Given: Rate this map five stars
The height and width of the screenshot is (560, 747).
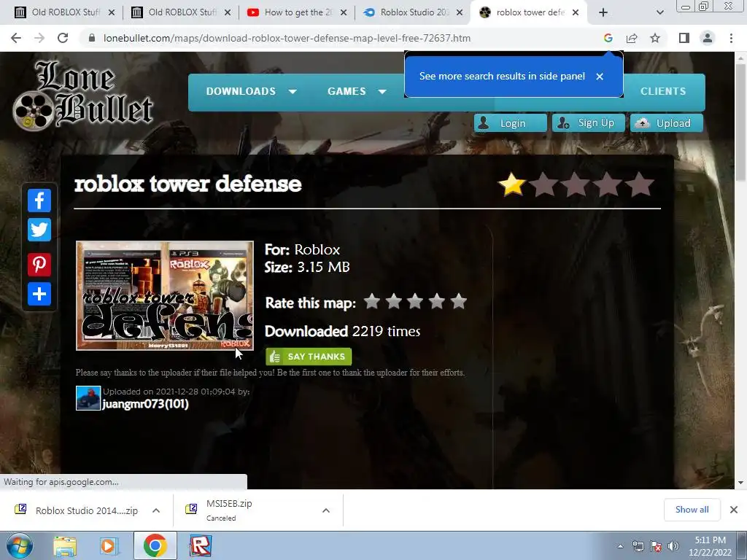Looking at the screenshot, I should coord(458,301).
